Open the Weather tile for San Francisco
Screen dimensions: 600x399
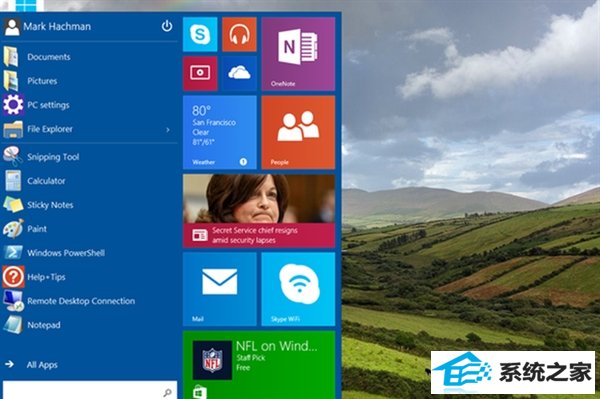click(x=220, y=132)
